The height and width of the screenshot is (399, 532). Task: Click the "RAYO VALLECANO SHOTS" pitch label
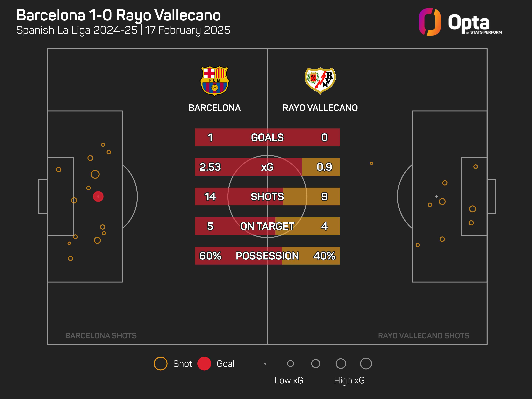coord(423,336)
